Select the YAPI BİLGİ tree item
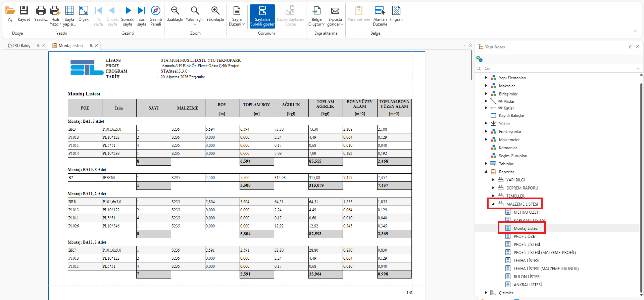The image size is (644, 300). tap(515, 180)
